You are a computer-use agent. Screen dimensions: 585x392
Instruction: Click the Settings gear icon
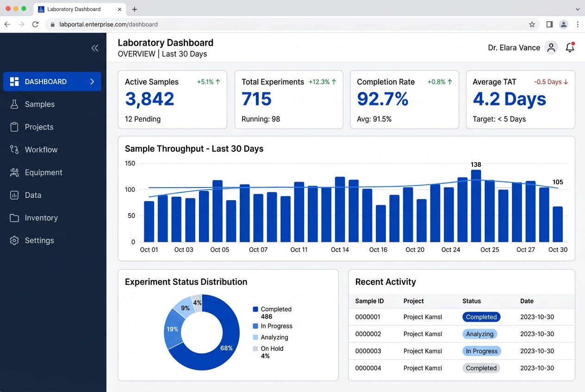[x=14, y=240]
